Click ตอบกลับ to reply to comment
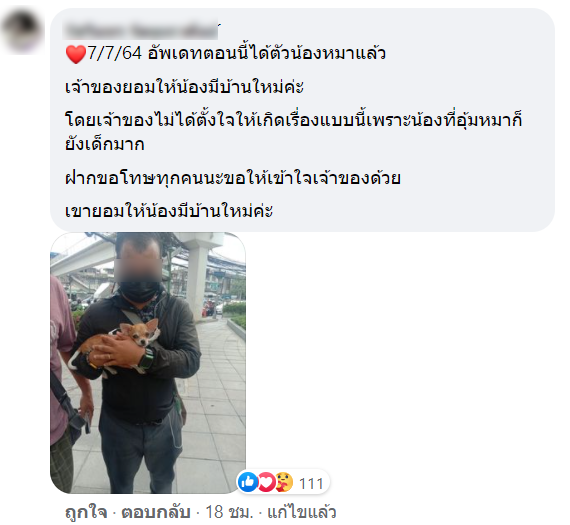 tap(156, 512)
